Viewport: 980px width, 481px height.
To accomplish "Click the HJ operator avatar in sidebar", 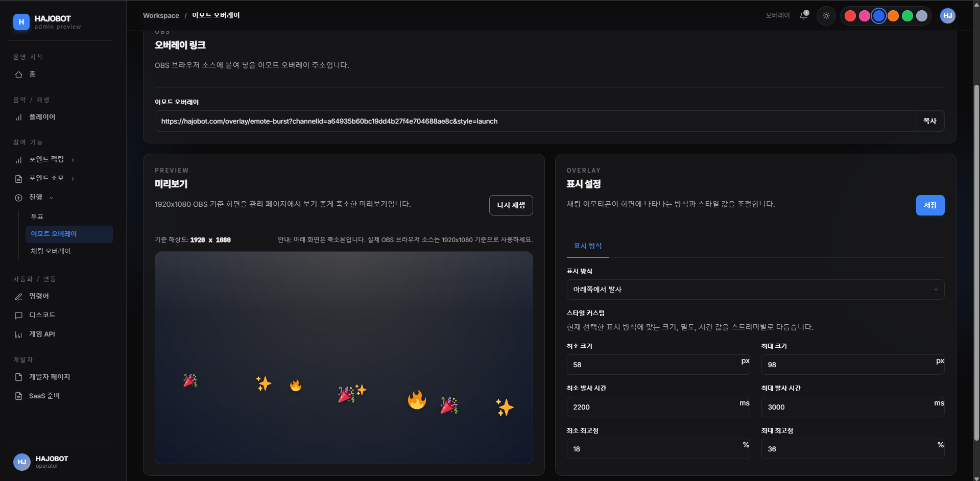I will [x=22, y=462].
